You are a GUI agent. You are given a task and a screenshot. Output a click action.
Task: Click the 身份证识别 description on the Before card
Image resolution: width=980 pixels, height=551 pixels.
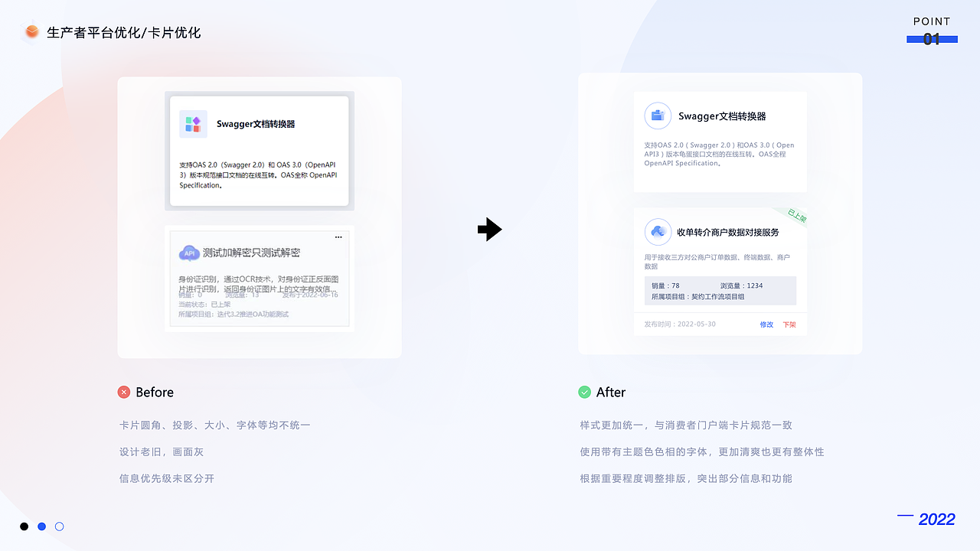tap(258, 284)
